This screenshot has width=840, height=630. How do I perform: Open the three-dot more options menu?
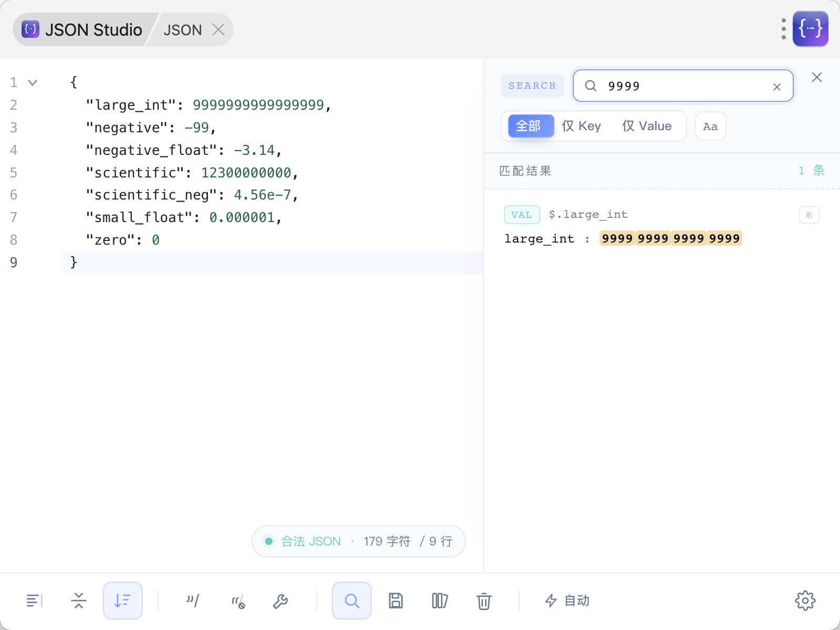783,29
